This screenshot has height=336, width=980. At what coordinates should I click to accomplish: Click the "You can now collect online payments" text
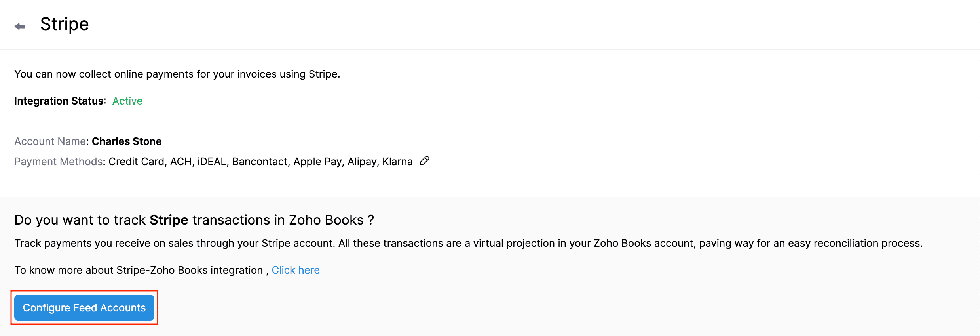[x=177, y=74]
